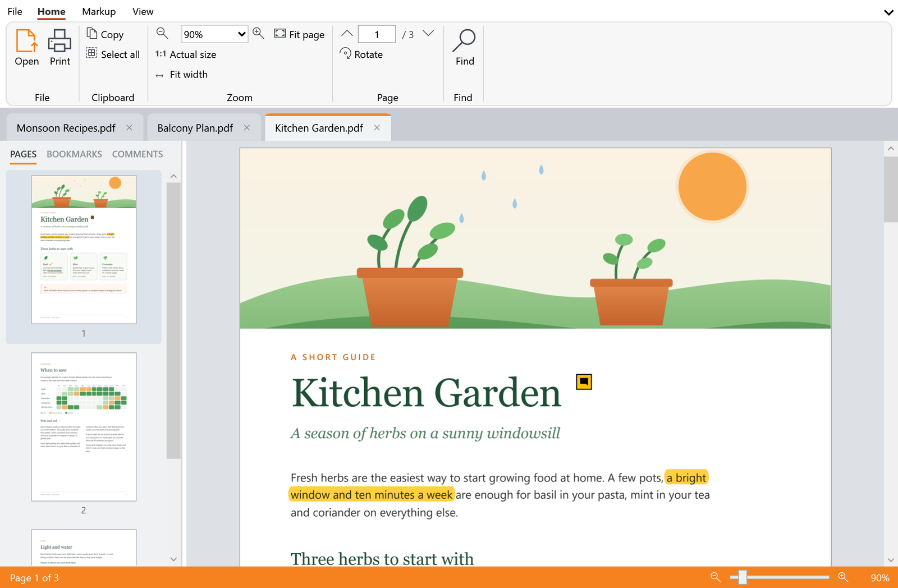Select the Pages side panel tab
Image resolution: width=898 pixels, height=588 pixels.
(x=24, y=154)
